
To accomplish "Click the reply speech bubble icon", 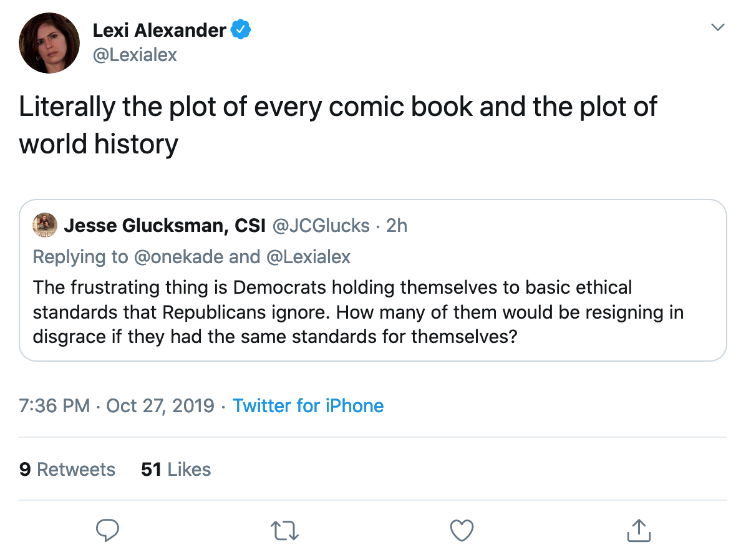I will (108, 531).
